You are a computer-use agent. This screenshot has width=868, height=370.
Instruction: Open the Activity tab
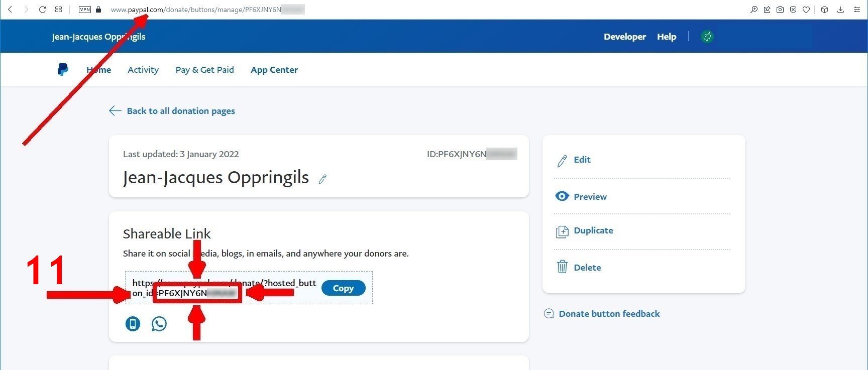pyautogui.click(x=143, y=70)
